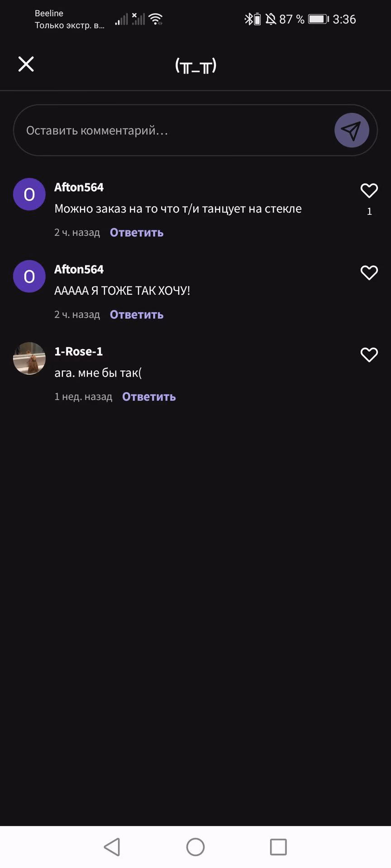Tap the Wi-Fi icon in the status bar
The height and width of the screenshot is (868, 391).
point(156,19)
